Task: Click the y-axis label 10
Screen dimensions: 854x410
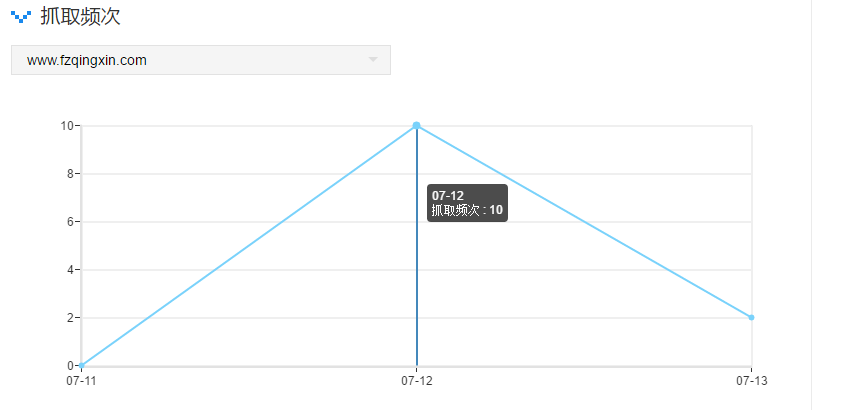Action: tap(67, 126)
